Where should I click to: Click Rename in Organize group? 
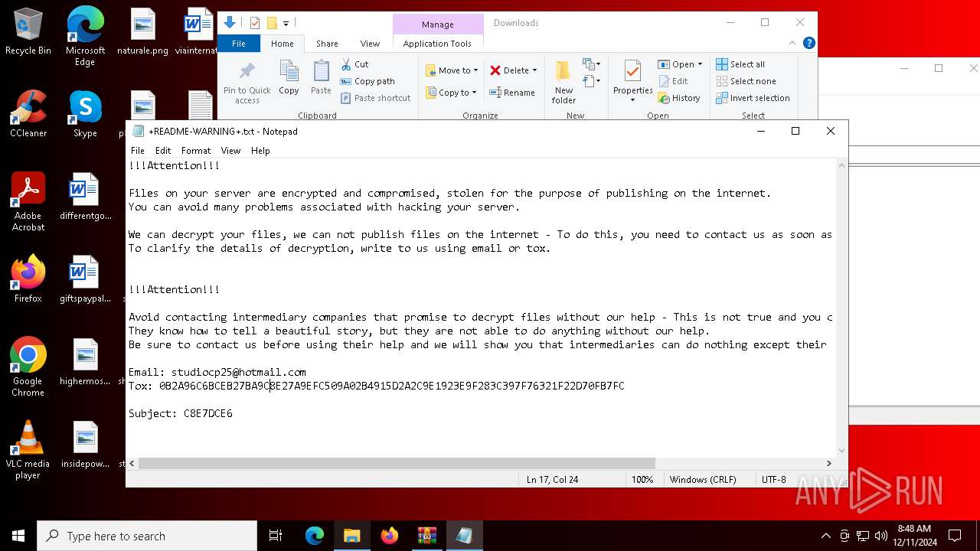tap(512, 93)
